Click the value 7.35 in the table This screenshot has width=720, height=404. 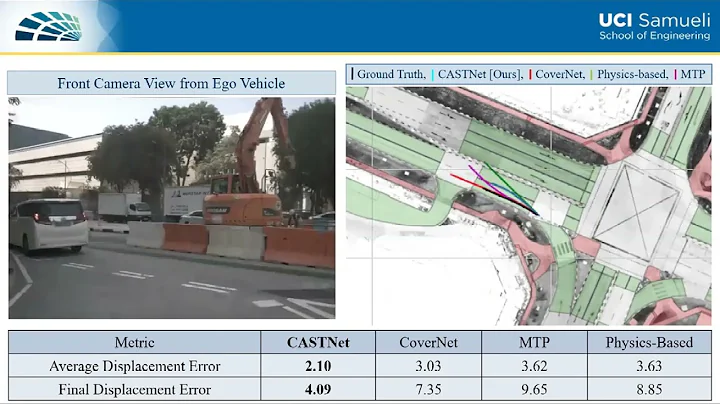click(x=428, y=390)
